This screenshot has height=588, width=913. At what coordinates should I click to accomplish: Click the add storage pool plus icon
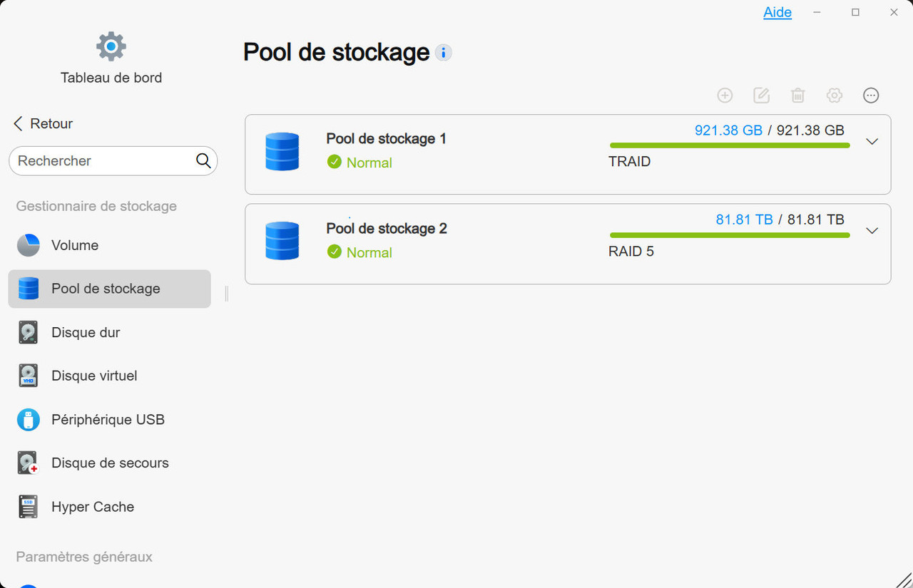coord(725,96)
